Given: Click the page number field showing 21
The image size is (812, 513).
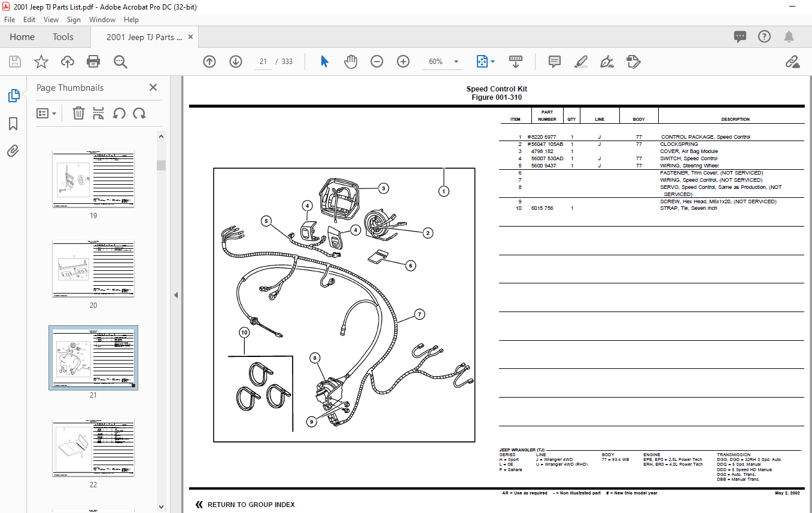Looking at the screenshot, I should point(263,62).
